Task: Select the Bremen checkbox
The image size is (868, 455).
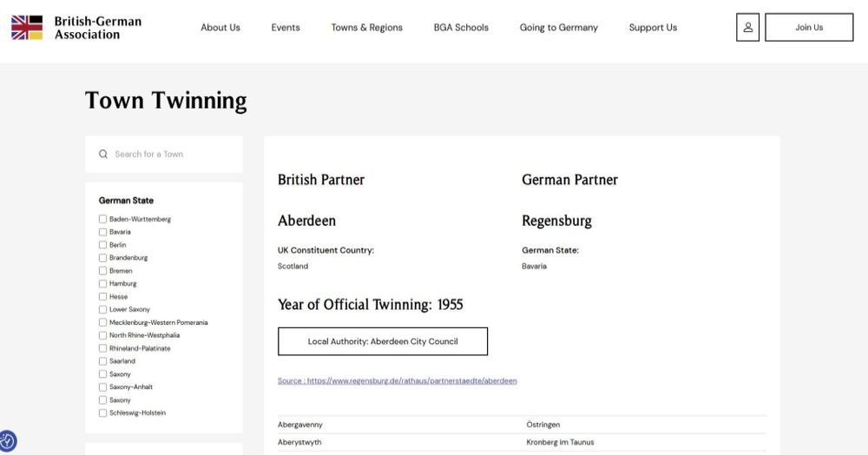Action: (102, 271)
